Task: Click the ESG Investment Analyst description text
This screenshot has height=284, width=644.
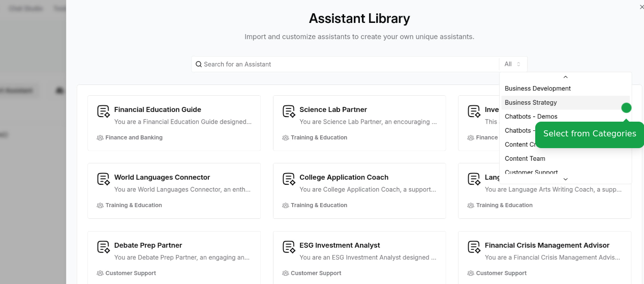Action: point(368,258)
